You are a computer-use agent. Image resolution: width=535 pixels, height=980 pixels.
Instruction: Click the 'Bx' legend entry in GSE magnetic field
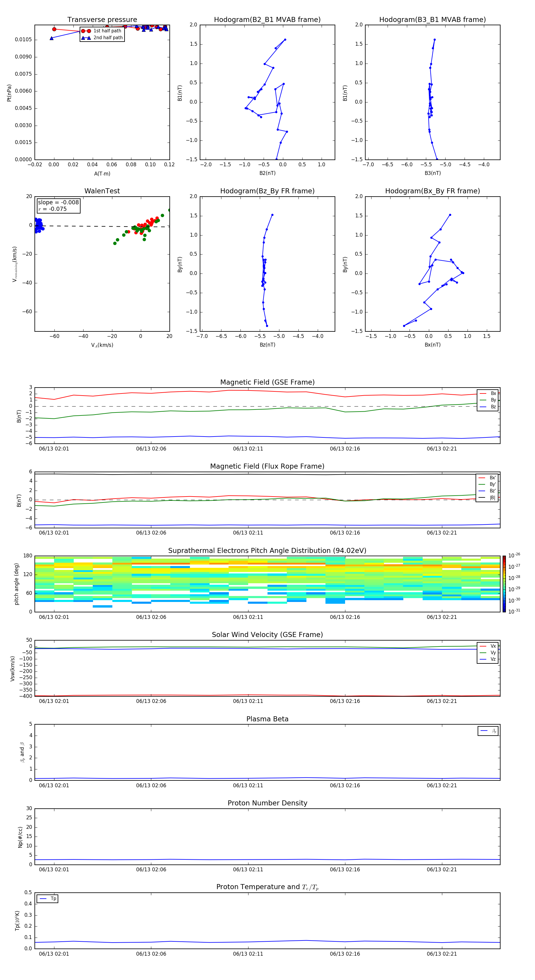[x=488, y=393]
